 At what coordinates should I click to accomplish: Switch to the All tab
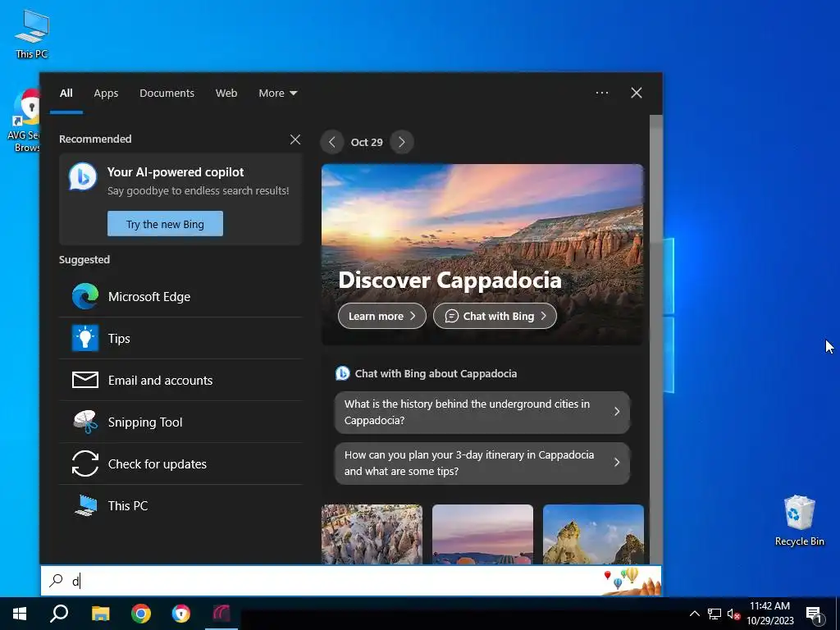66,93
